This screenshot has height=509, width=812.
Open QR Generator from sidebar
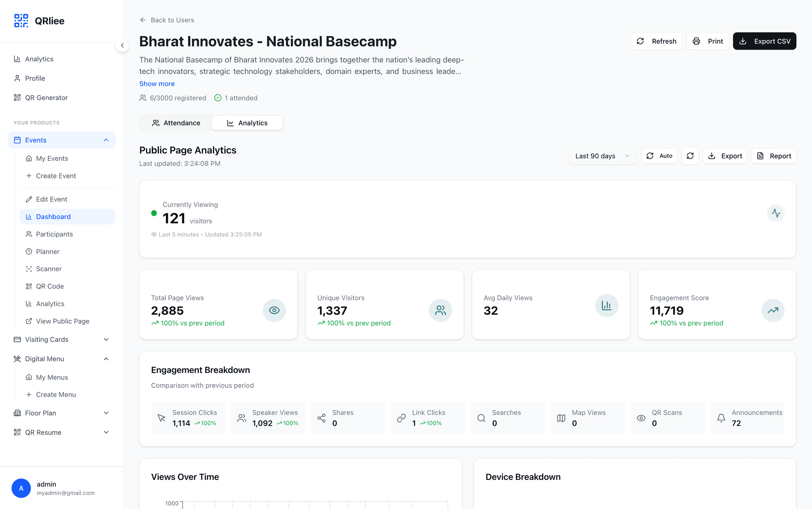click(46, 98)
